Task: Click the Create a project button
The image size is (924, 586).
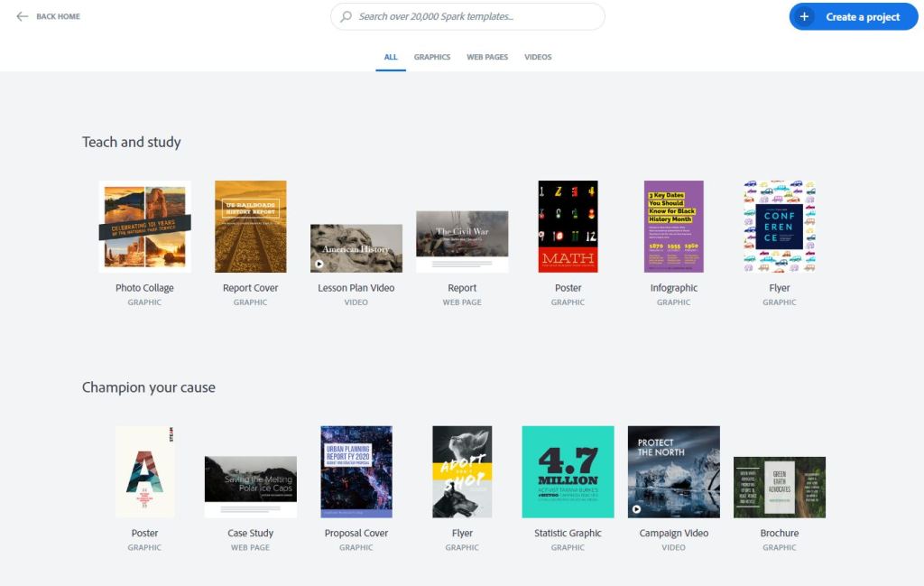Action: pos(853,16)
